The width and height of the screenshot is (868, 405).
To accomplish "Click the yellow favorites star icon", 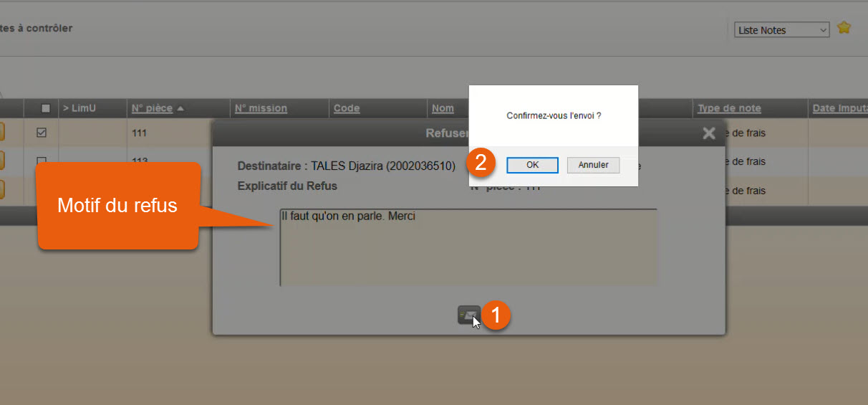I will pos(844,29).
